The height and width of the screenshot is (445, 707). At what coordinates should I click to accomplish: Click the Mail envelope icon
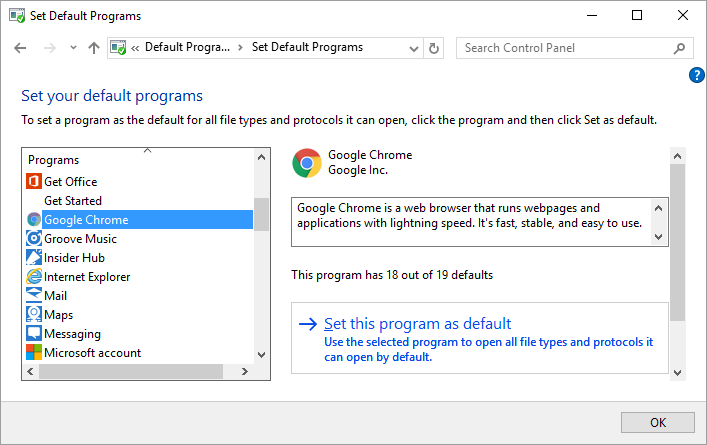[x=34, y=295]
